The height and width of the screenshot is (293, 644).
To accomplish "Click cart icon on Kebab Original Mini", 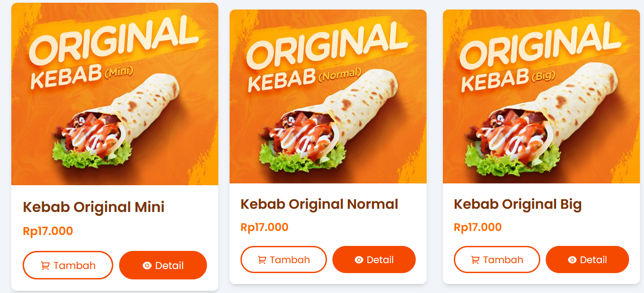I will tap(45, 266).
